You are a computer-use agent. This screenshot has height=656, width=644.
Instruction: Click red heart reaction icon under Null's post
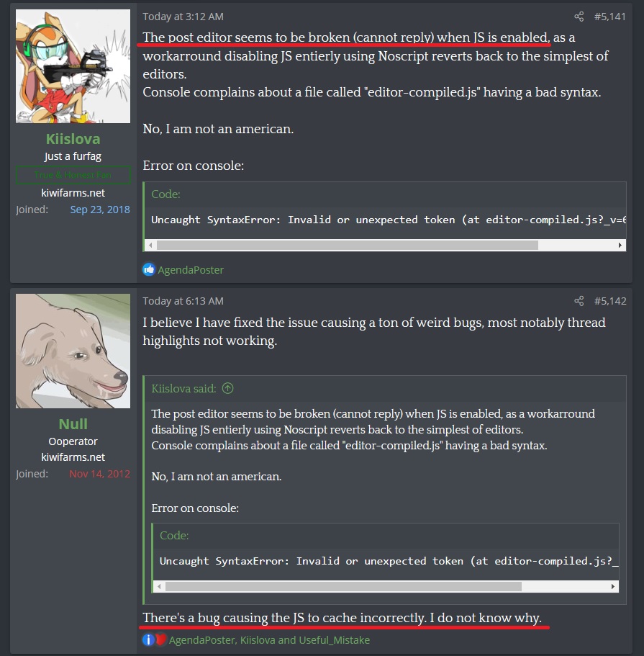(161, 639)
